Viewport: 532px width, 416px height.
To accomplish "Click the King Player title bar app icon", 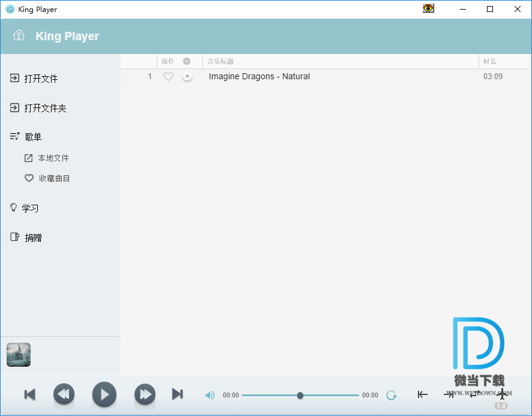I will click(x=10, y=9).
